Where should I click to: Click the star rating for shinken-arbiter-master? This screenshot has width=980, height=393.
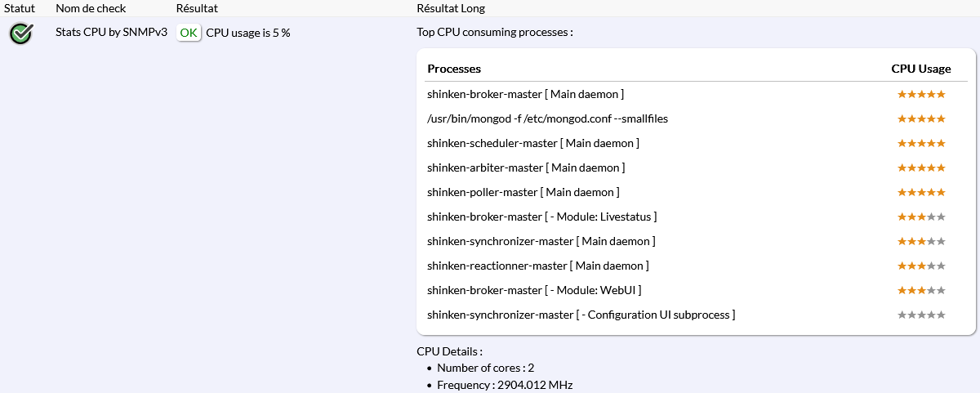(921, 167)
